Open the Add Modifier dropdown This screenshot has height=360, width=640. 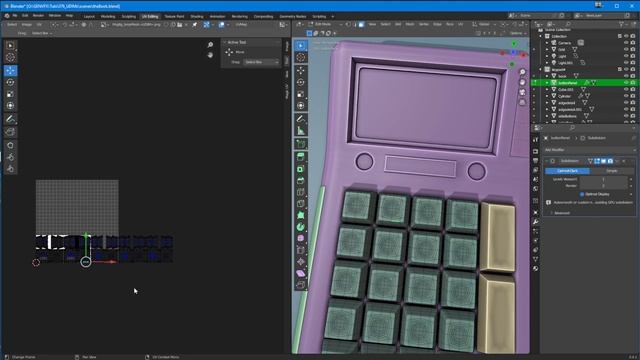589,150
